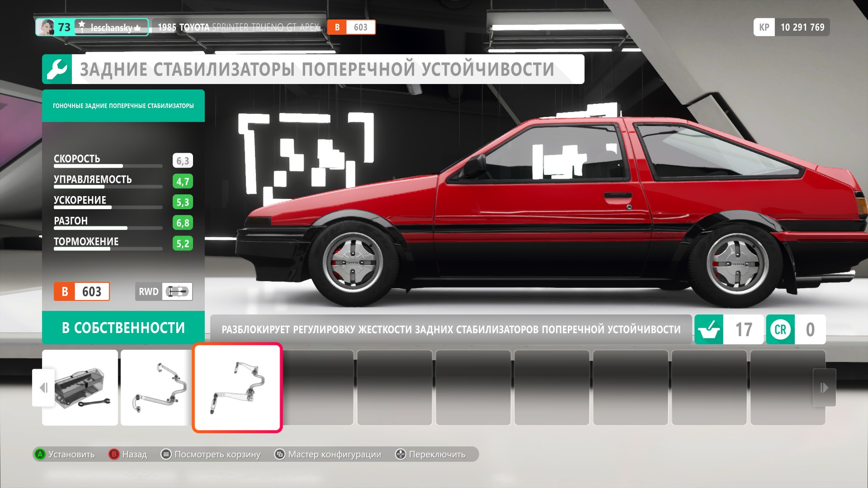Viewport: 868px width, 488px height.
Task: Select the highlighted race rear anti-roll bar
Action: pos(237,388)
